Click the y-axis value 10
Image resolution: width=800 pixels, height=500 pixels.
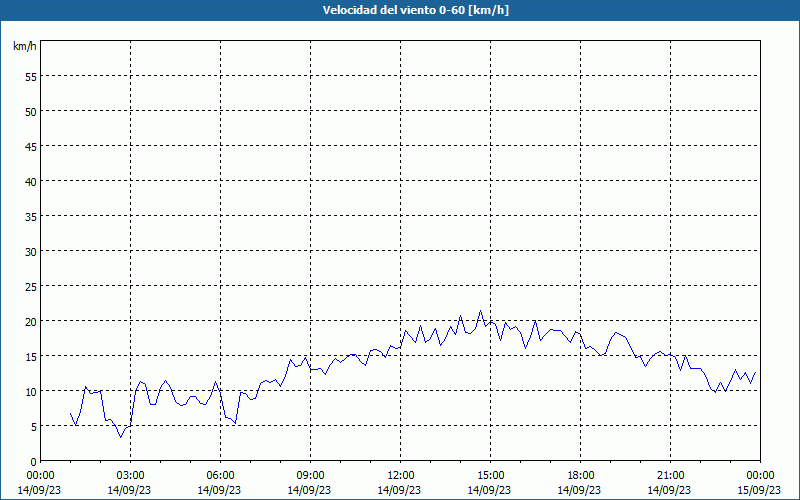point(31,392)
